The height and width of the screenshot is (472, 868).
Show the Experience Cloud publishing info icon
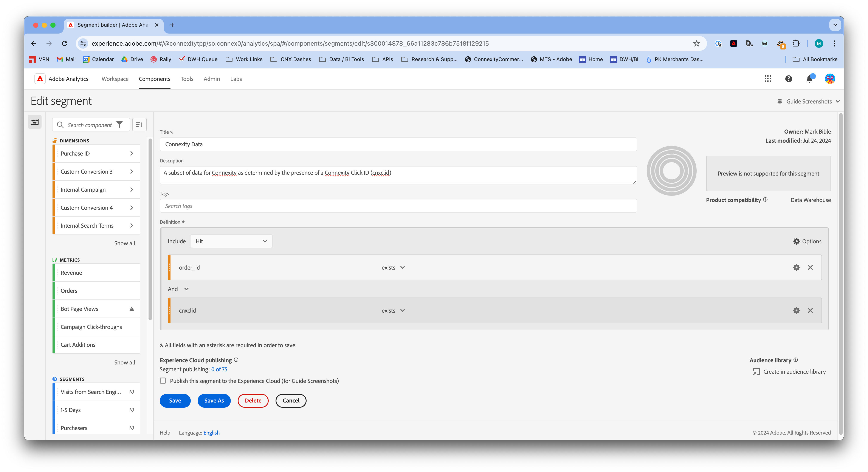pyautogui.click(x=236, y=359)
